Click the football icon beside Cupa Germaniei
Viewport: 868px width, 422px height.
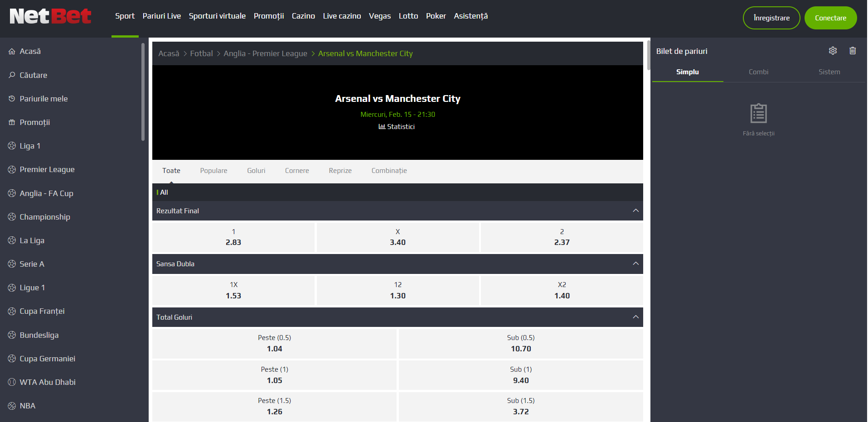click(12, 359)
